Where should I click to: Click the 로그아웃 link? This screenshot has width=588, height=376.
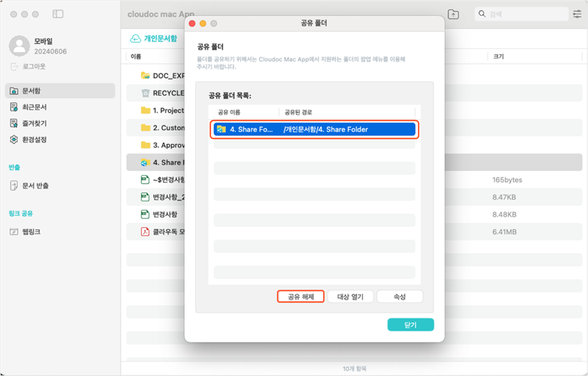pyautogui.click(x=33, y=66)
